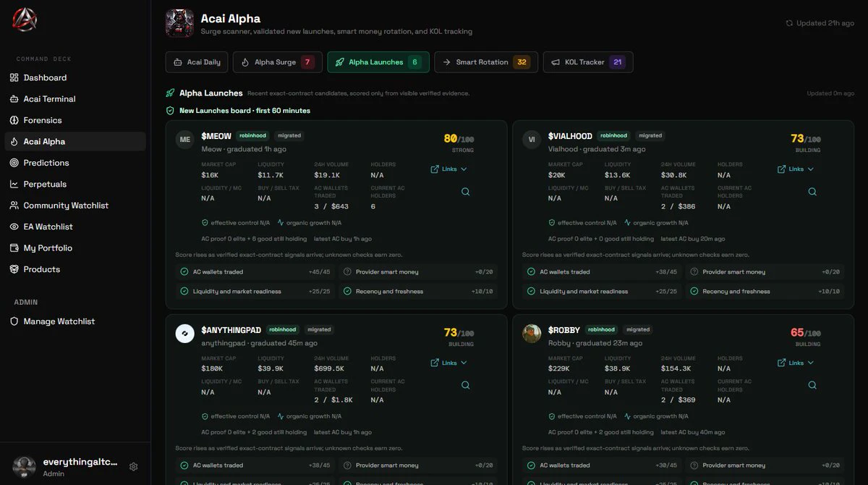This screenshot has height=485, width=868.
Task: Click shield icon beside New Launches board
Action: [170, 111]
